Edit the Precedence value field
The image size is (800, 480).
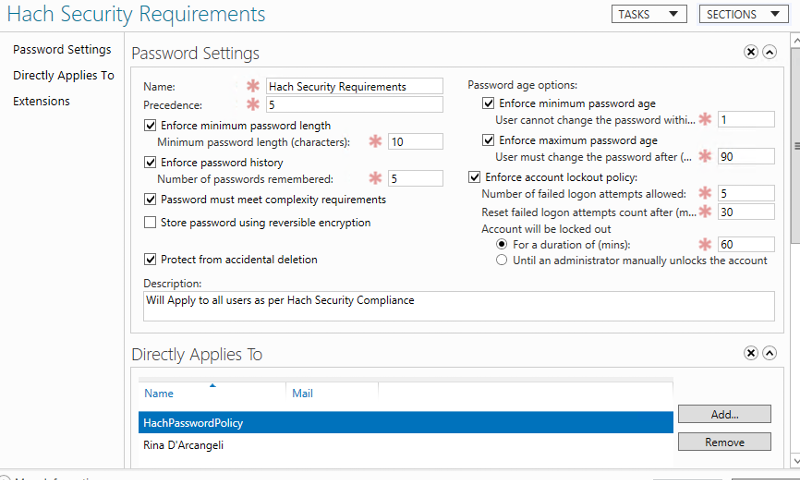click(x=355, y=105)
